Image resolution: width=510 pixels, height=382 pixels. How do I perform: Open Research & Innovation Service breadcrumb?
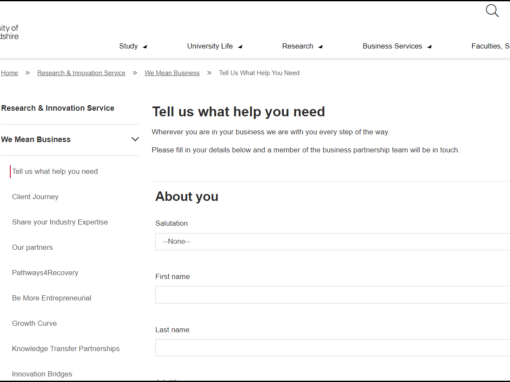[x=81, y=73]
